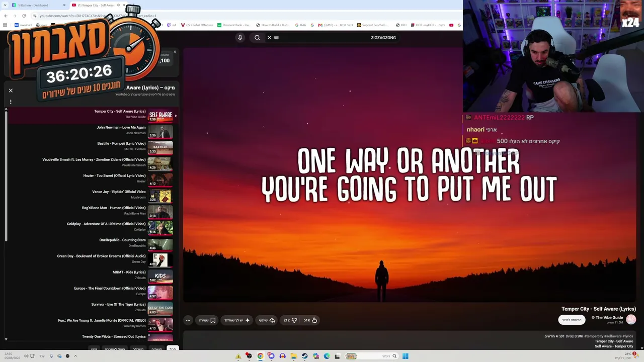This screenshot has width=644, height=362.
Task: Select 'Green Day - Boulevard of Broken Dreams'
Action: coord(101,256)
